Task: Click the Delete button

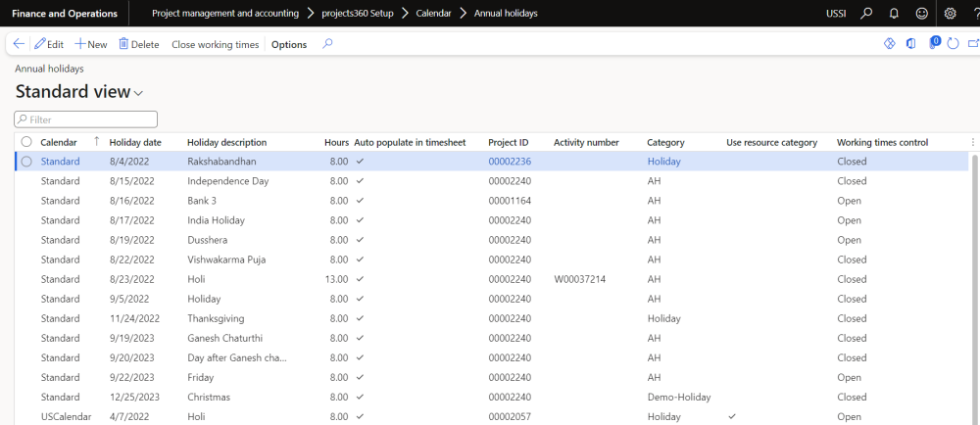Action: pos(138,44)
